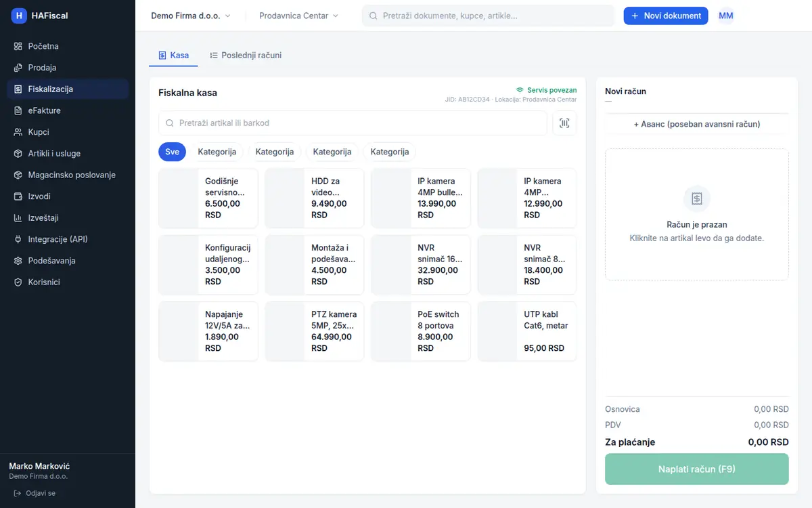Add HDD za video item
Viewport: 812px width, 508px height.
coord(315,198)
